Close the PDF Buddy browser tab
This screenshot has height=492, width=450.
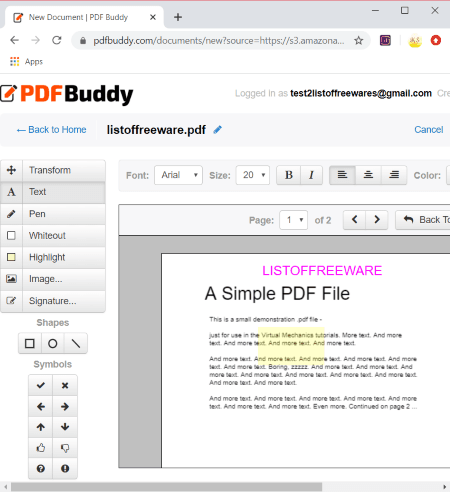pos(153,17)
